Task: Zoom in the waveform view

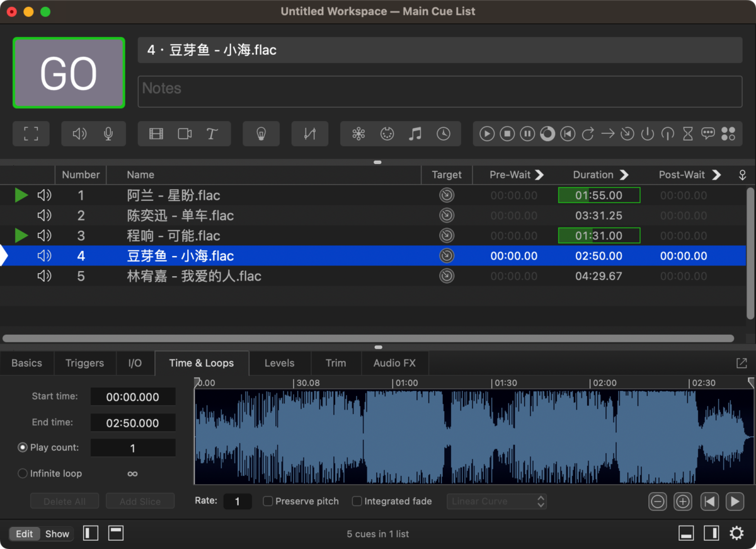Action: (x=683, y=502)
